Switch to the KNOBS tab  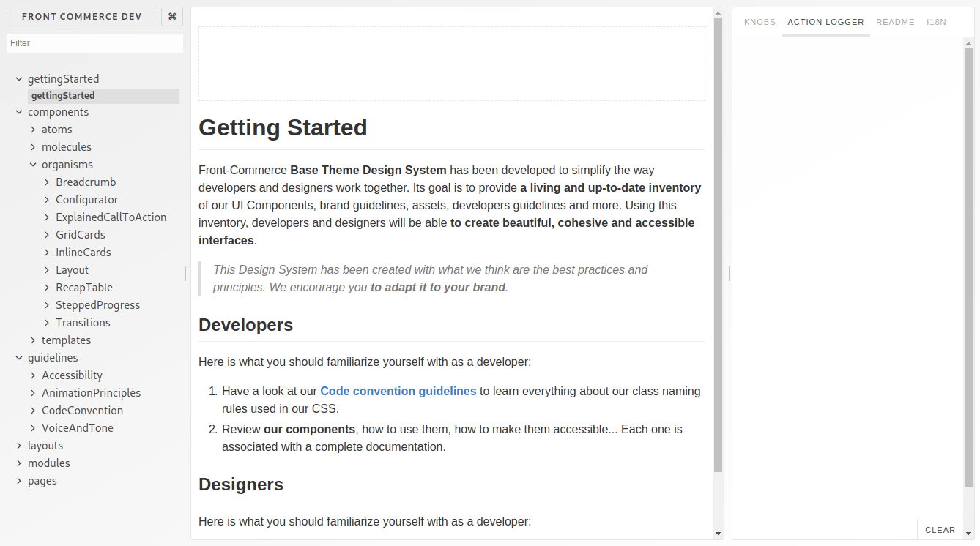pos(760,22)
